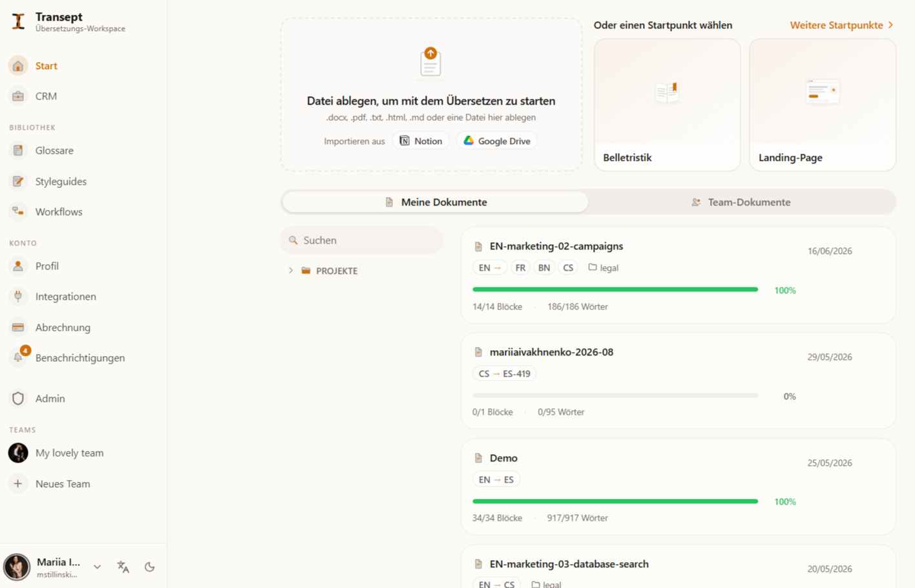This screenshot has height=588, width=915.
Task: Click the Benachrichtigungen bell icon with badge
Action: [18, 358]
